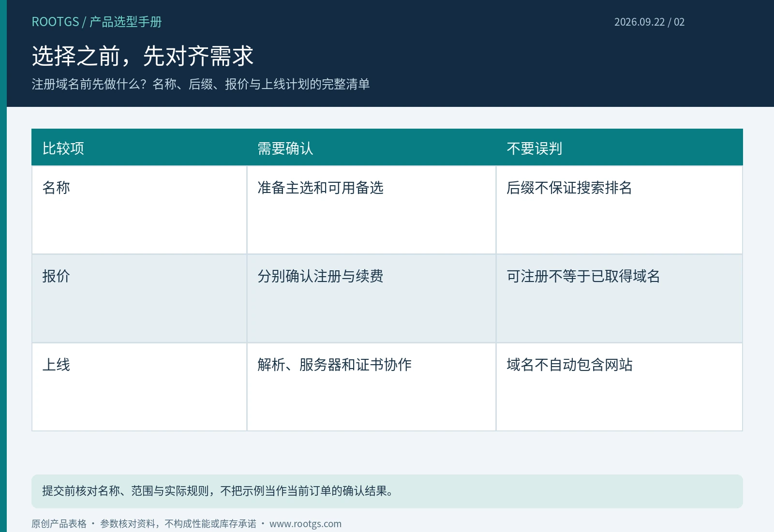Image resolution: width=774 pixels, height=532 pixels.
Task: Click the ROOTGS / 产品选型手册 header label
Action: pyautogui.click(x=97, y=22)
